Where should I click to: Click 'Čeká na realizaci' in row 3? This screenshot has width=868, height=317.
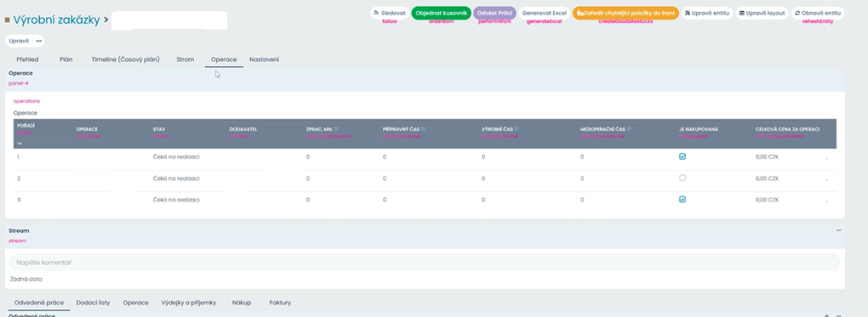pos(176,199)
